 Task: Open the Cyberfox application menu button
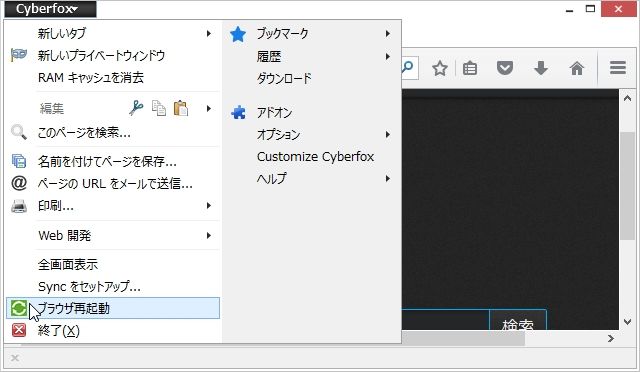[x=51, y=9]
